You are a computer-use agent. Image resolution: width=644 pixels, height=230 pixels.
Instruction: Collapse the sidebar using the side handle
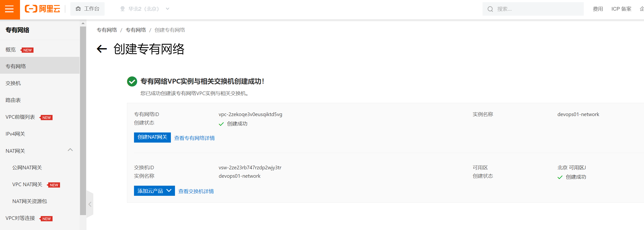point(90,204)
